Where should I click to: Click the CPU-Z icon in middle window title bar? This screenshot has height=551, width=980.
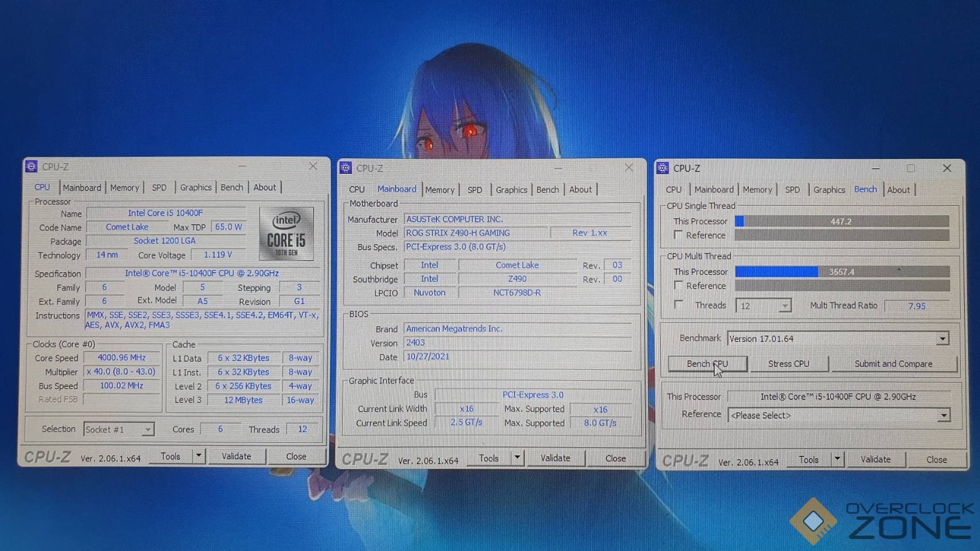pos(346,168)
